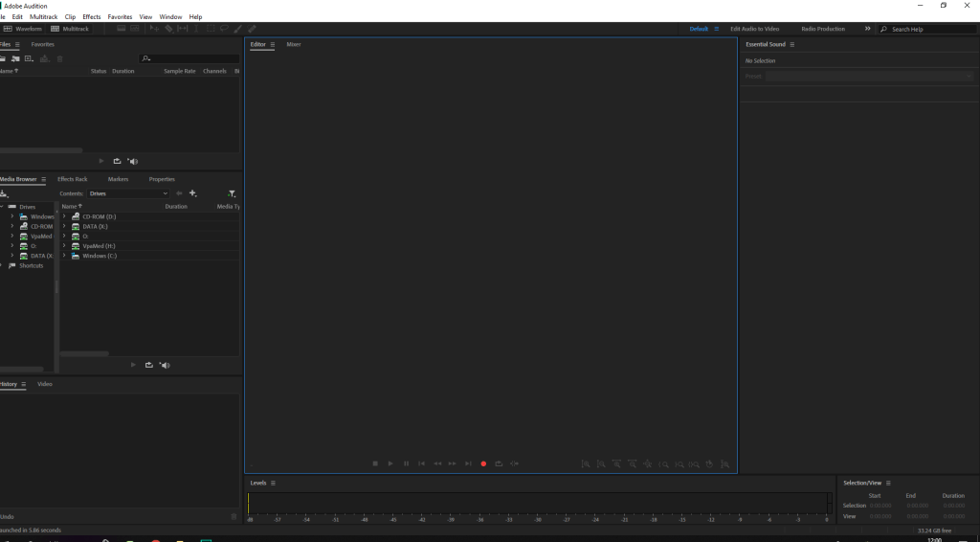Toggle Loop Playback in the Files panel

click(117, 161)
